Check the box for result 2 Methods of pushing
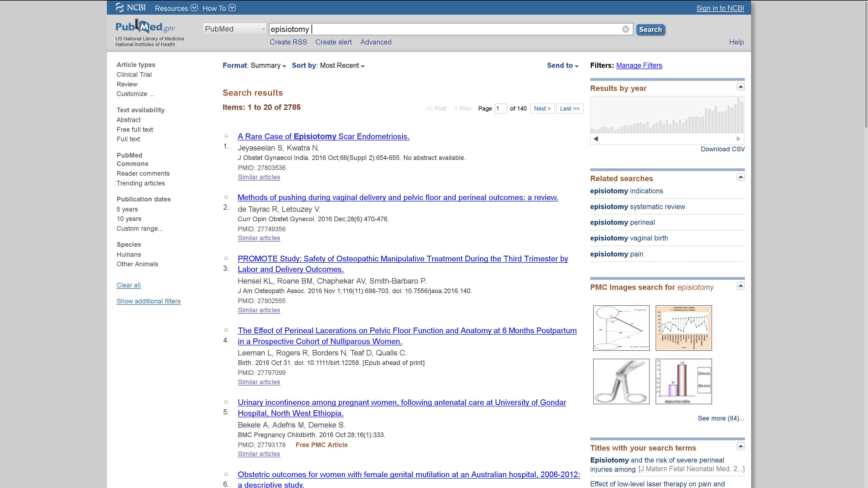868x488 pixels. tap(226, 197)
